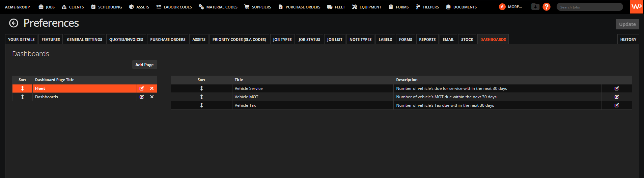Click the Search Jobs field
The width and height of the screenshot is (644, 178).
click(x=589, y=7)
